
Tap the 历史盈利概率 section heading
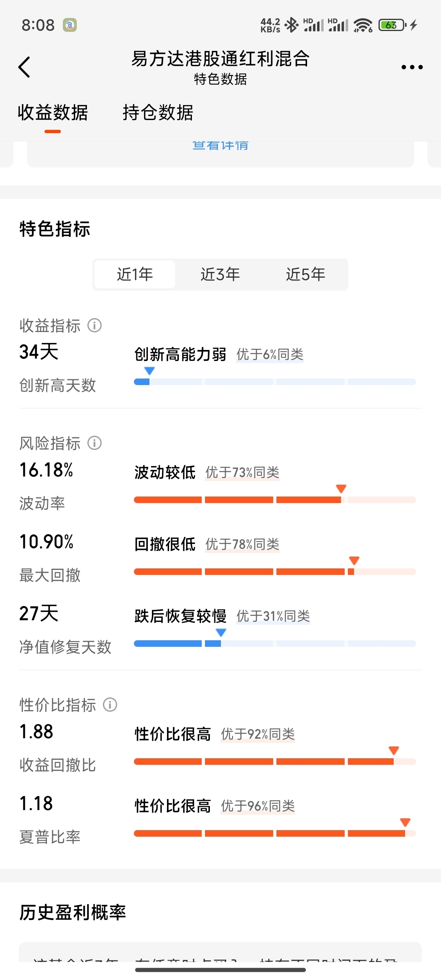tap(73, 913)
